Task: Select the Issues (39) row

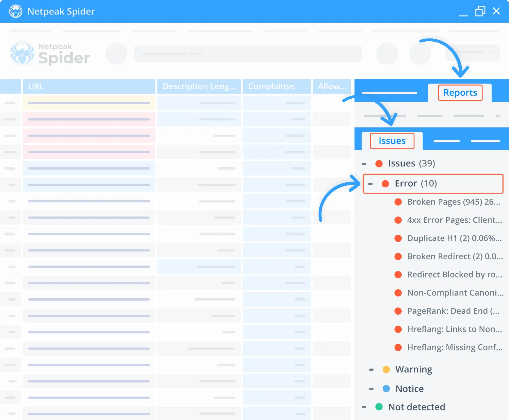Action: click(412, 163)
